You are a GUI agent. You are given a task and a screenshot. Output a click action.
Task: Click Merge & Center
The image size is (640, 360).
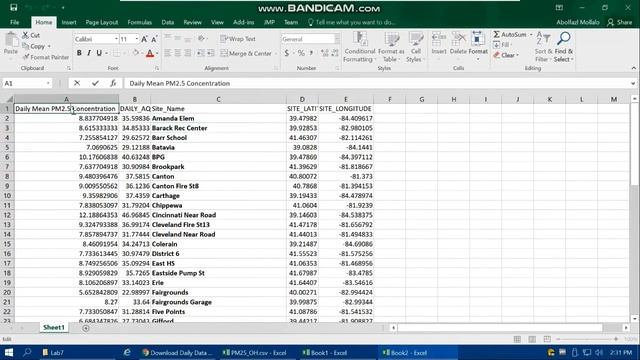tap(246, 53)
